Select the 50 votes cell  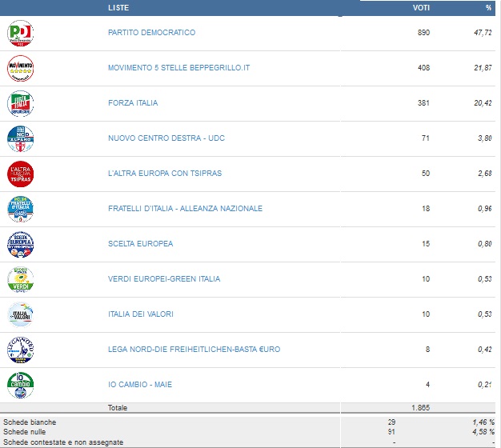(x=426, y=173)
